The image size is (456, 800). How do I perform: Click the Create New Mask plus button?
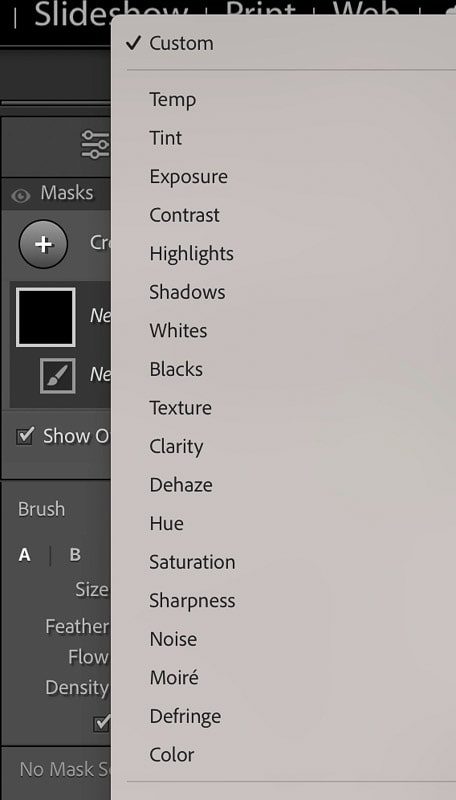(43, 244)
